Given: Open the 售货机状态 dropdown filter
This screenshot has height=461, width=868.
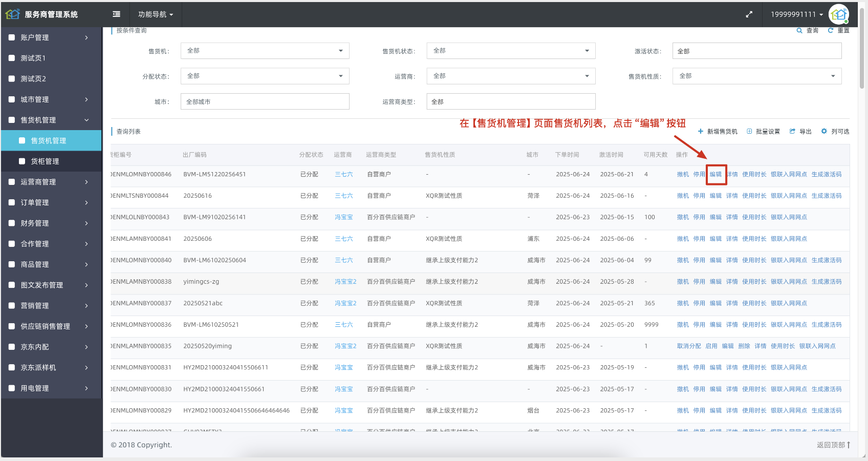Looking at the screenshot, I should pyautogui.click(x=511, y=51).
